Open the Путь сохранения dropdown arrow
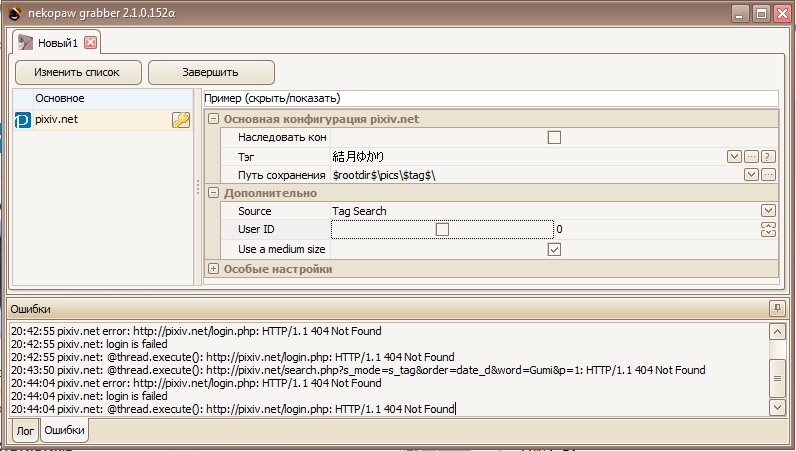Screen dimensions: 796x451 [x=751, y=175]
